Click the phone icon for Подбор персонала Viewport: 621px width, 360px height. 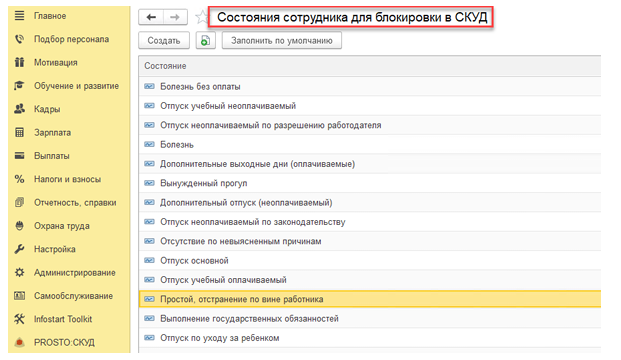click(x=19, y=39)
